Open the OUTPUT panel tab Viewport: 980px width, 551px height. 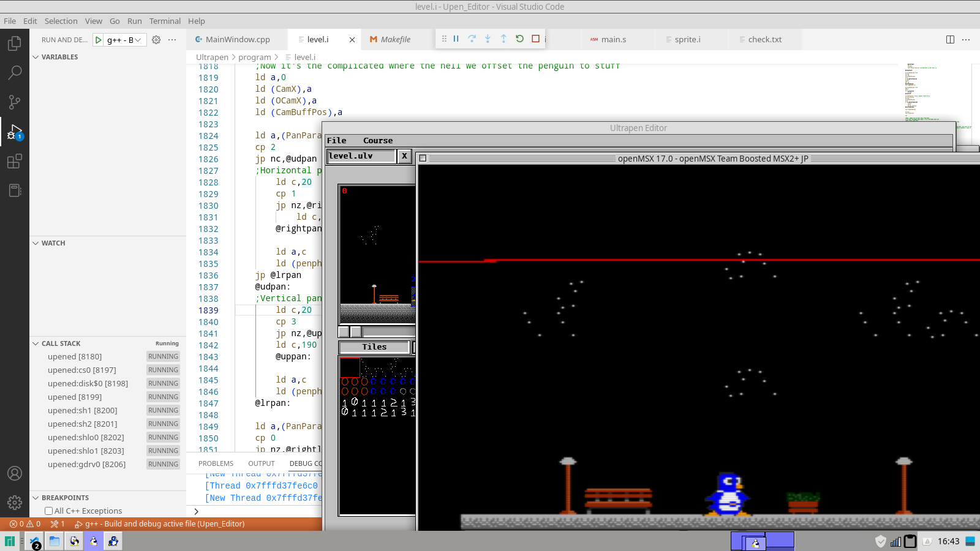point(262,463)
